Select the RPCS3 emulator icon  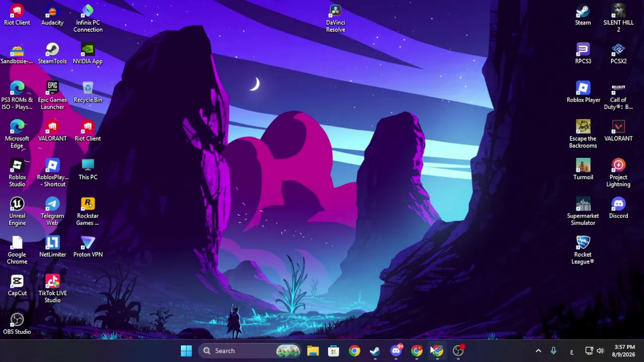(x=583, y=54)
